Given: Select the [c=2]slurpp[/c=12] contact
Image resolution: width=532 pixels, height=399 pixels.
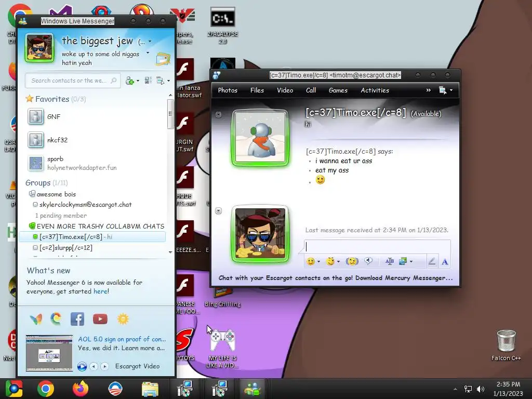Looking at the screenshot, I should click(66, 248).
